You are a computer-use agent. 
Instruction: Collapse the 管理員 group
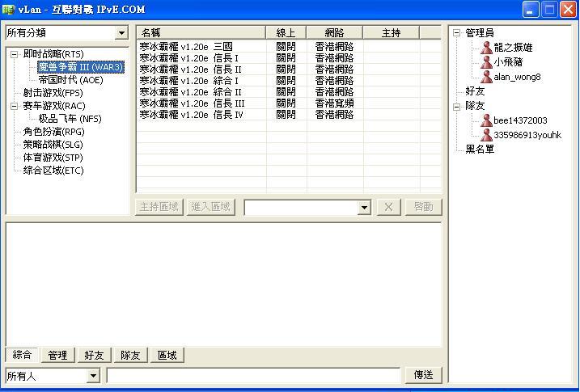coord(457,33)
